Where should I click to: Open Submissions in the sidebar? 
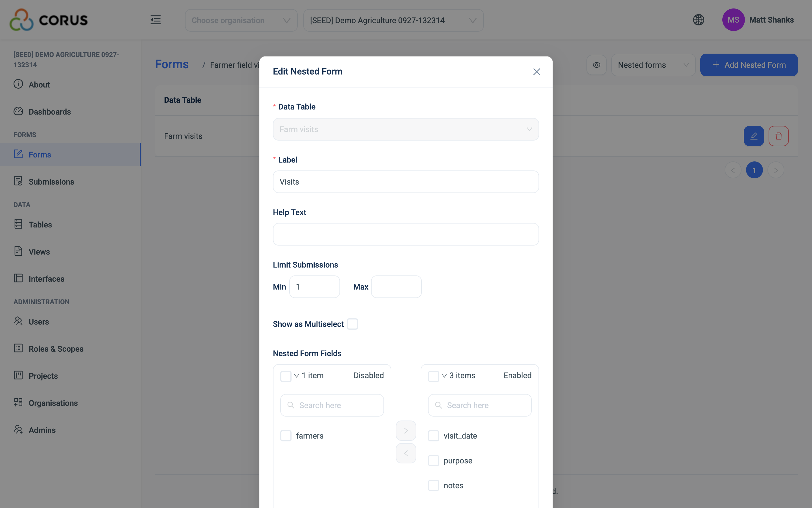[70, 181]
